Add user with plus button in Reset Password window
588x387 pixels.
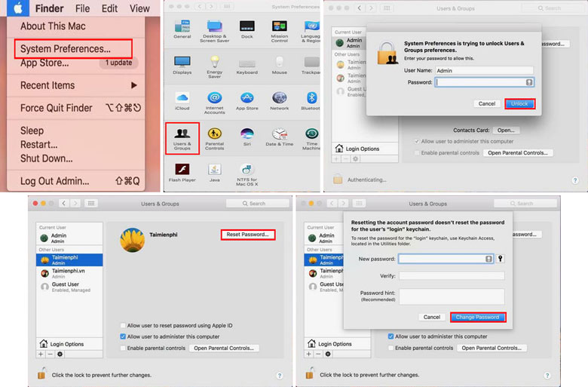click(41, 354)
